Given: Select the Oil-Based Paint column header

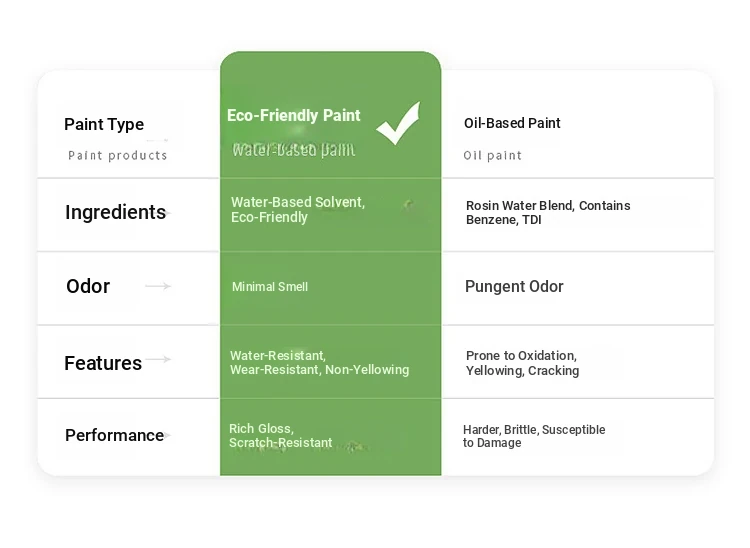Looking at the screenshot, I should 512,123.
